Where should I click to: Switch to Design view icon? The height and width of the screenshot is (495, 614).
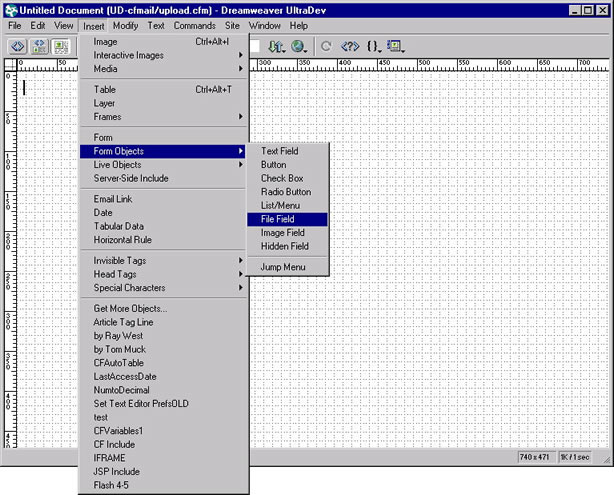pyautogui.click(x=60, y=46)
